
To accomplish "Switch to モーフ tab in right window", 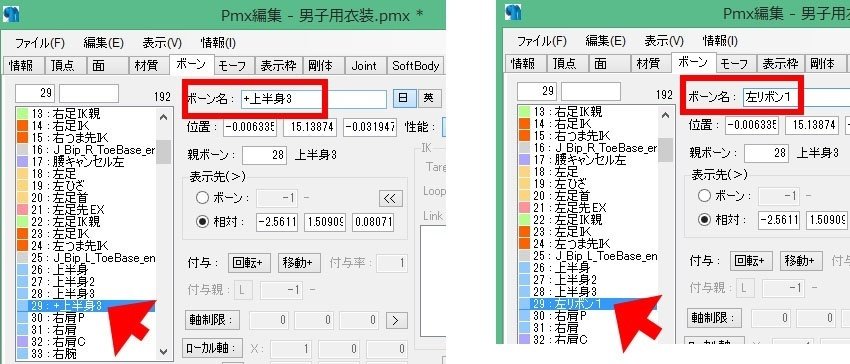I will coord(735,63).
